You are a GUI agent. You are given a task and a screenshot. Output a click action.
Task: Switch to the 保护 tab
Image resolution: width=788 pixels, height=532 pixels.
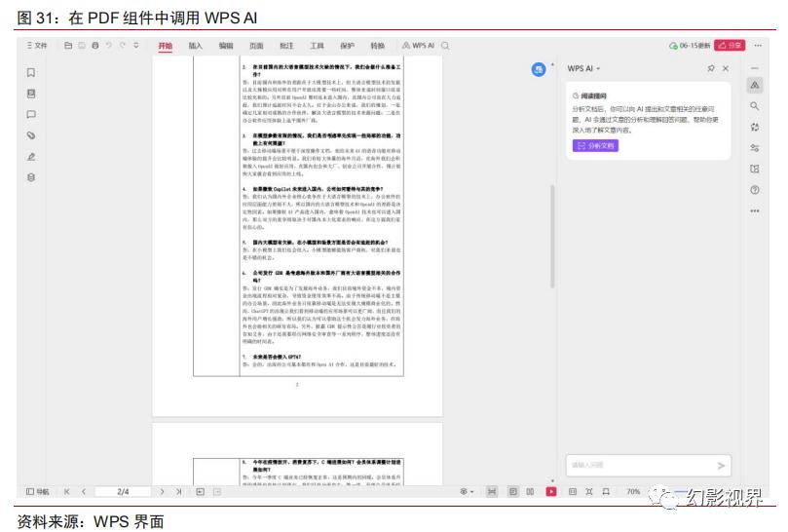(x=348, y=46)
